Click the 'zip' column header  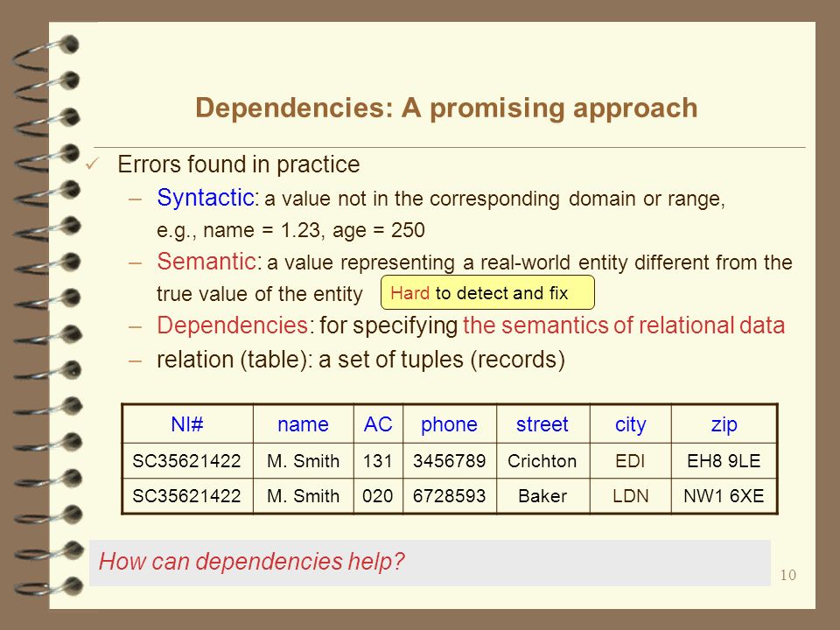click(x=724, y=424)
